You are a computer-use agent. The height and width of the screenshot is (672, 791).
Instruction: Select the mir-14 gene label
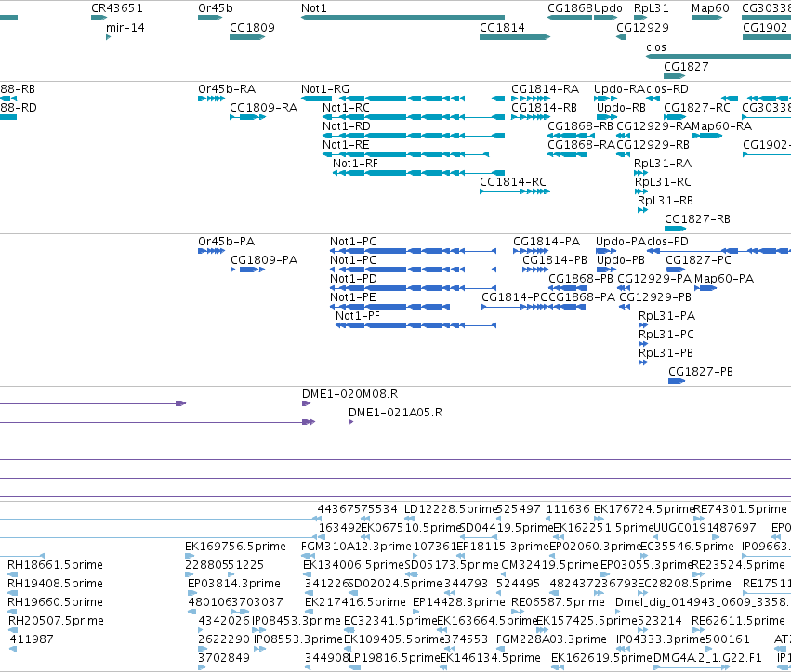pos(125,28)
